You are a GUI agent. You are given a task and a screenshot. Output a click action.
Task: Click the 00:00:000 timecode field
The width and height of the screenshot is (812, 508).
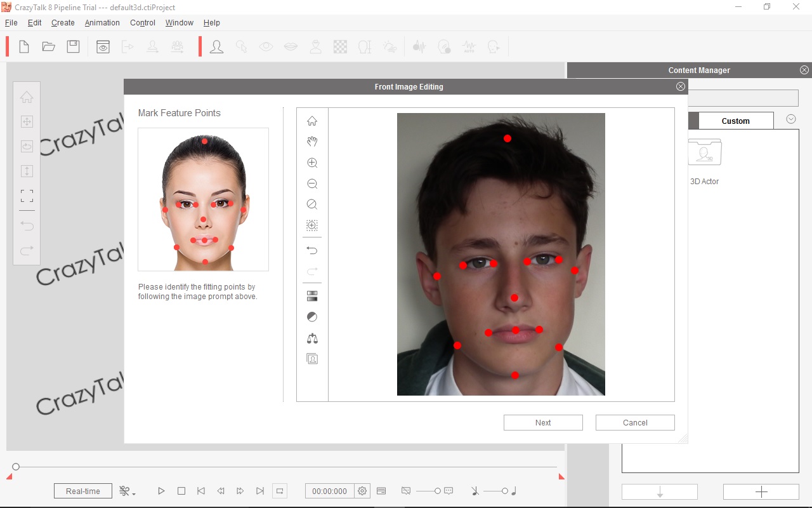coord(330,491)
